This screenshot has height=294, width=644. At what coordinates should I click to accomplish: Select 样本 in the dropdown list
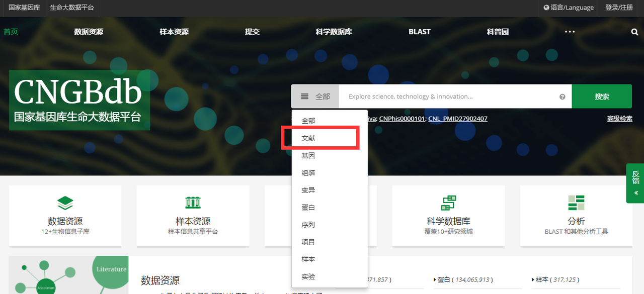point(330,259)
